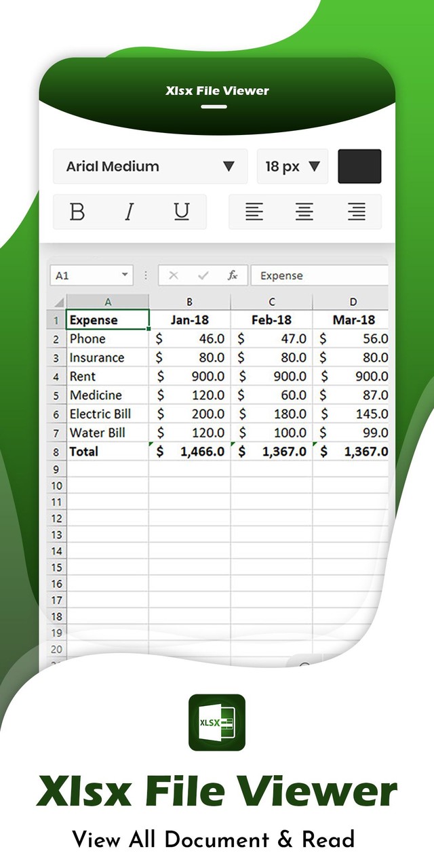Select row 8 header
The height and width of the screenshot is (868, 434).
(57, 452)
